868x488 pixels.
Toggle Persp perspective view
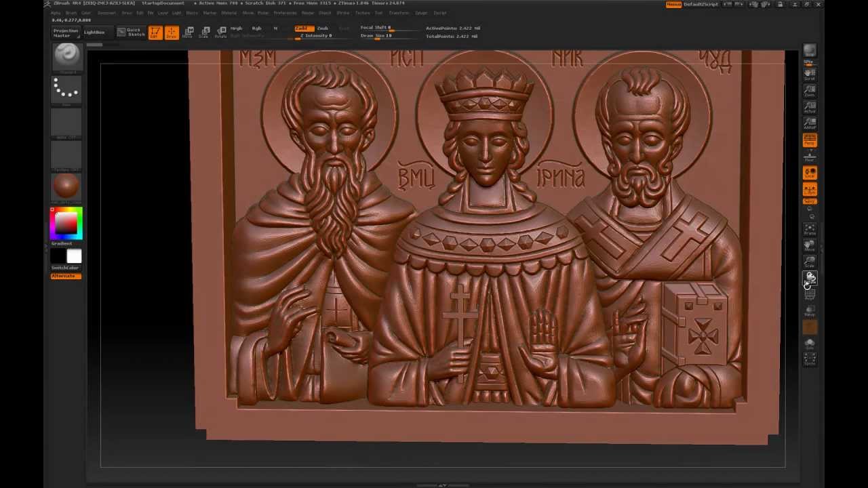click(x=810, y=140)
